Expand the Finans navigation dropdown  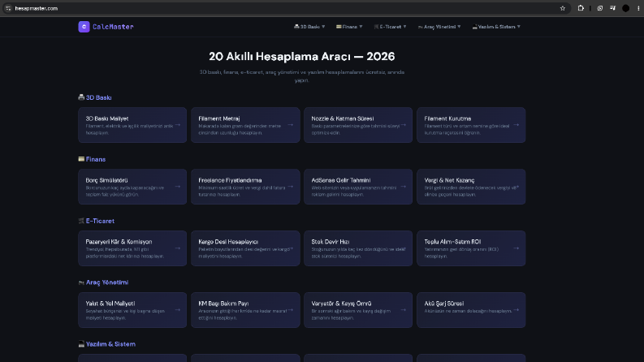[349, 27]
